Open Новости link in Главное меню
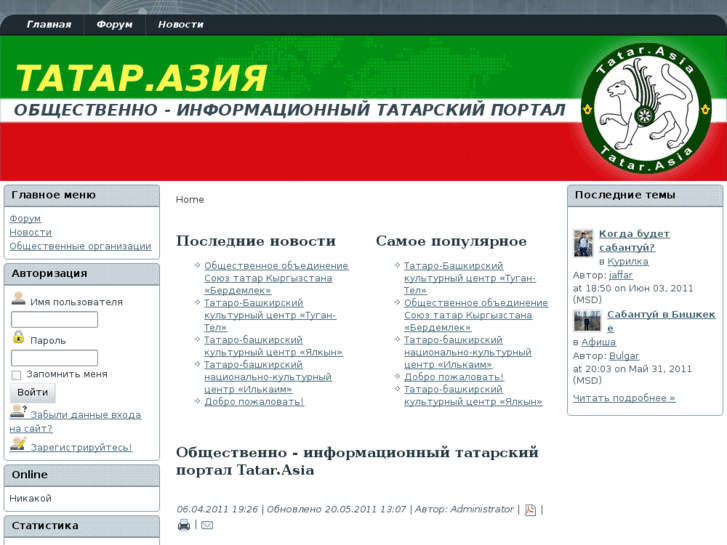Viewport: 727px width, 545px height. point(31,232)
